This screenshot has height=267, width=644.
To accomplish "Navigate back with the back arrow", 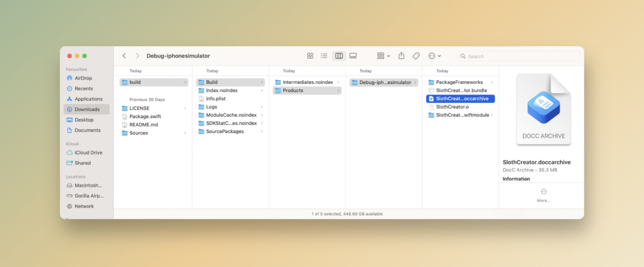I will click(x=124, y=55).
